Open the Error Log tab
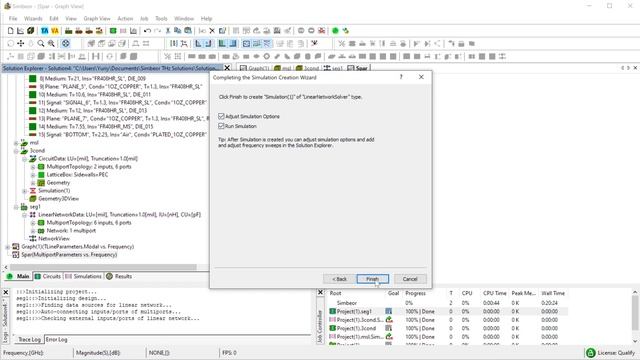This screenshot has height=360, width=640. pos(56,339)
